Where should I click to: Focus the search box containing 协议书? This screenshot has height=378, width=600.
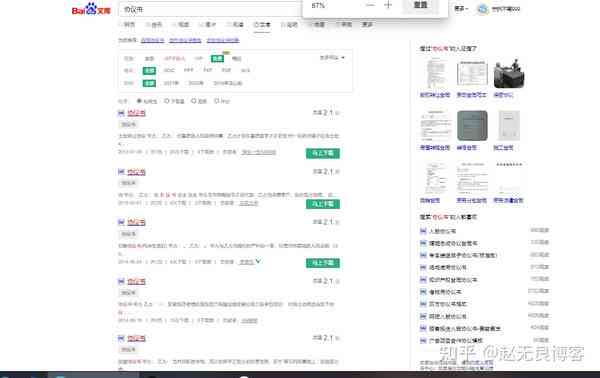tap(210, 9)
